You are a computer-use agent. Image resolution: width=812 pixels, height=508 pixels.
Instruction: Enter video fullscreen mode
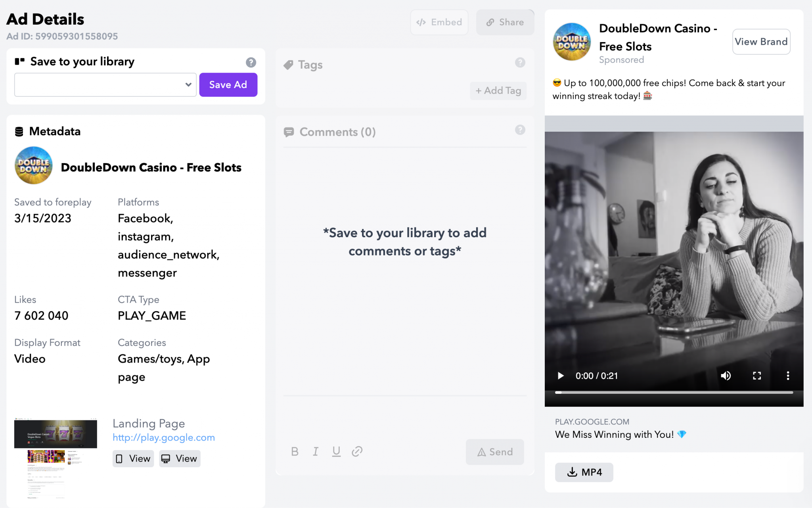pyautogui.click(x=757, y=376)
